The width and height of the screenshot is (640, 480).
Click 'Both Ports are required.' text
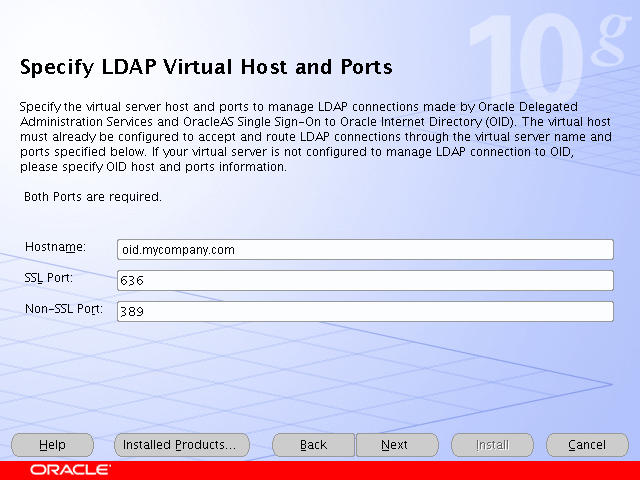[x=93, y=197]
